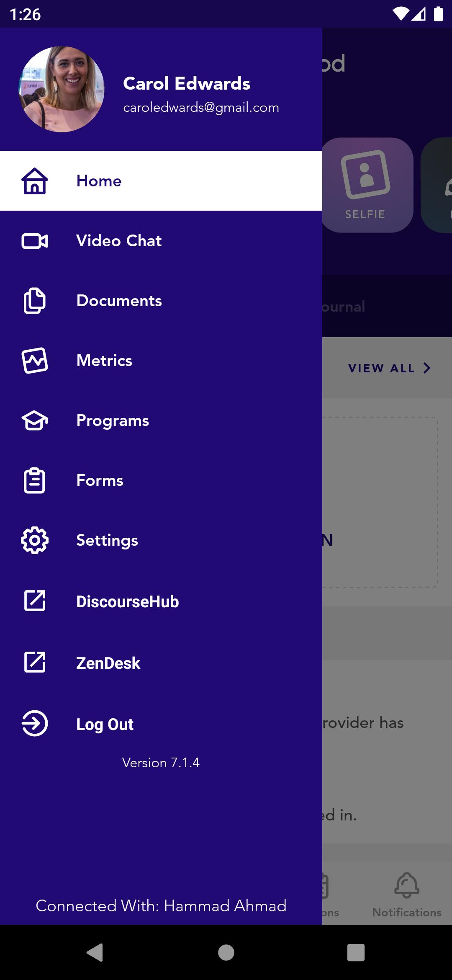Image resolution: width=452 pixels, height=980 pixels.
Task: Tap the Android back navigation button
Action: point(95,952)
